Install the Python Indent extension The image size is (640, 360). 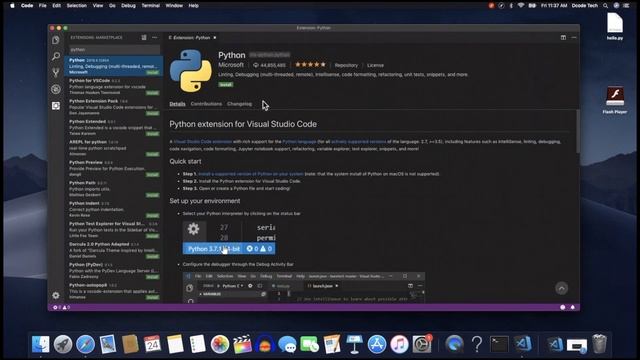coord(153,216)
